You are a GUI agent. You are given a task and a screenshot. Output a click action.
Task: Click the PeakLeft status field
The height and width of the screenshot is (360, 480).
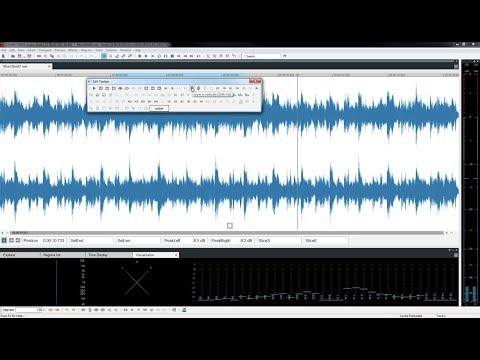pos(184,240)
